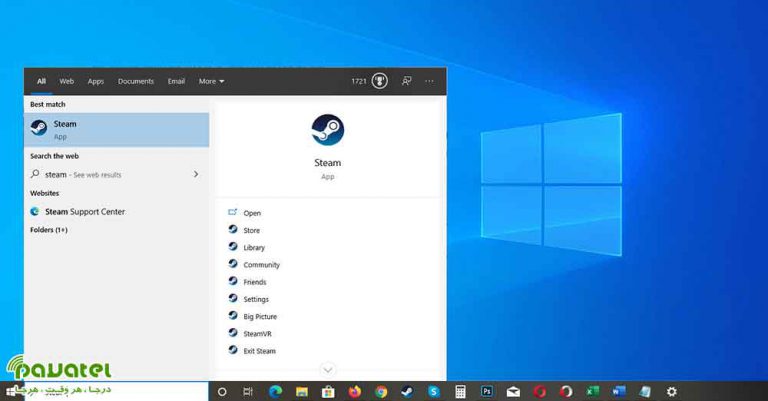Image resolution: width=768 pixels, height=401 pixels.
Task: Open the three-dots options menu in search header
Action: click(x=430, y=81)
